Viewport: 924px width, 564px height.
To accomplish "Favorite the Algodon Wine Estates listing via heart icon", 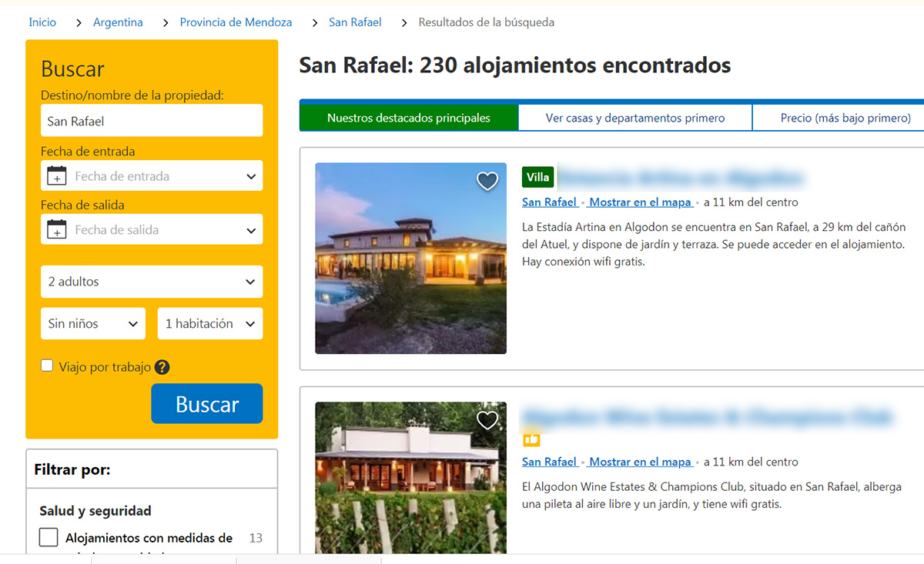I will point(487,420).
